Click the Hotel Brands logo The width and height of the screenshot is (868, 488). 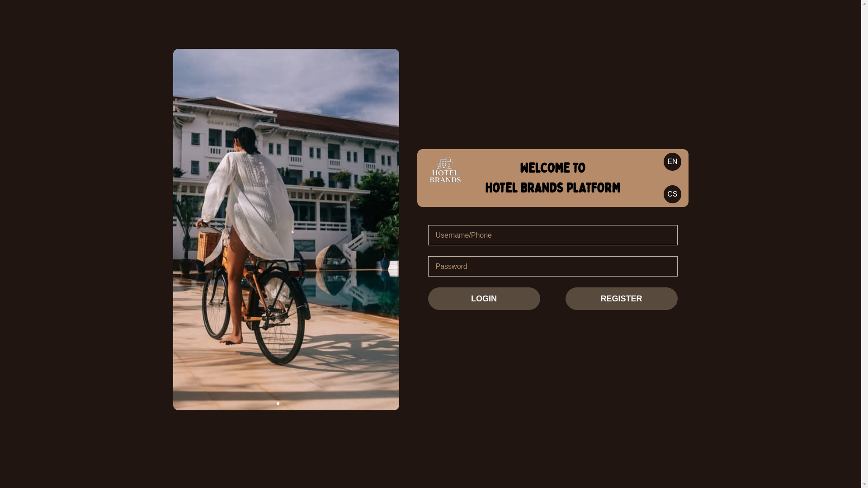click(445, 170)
